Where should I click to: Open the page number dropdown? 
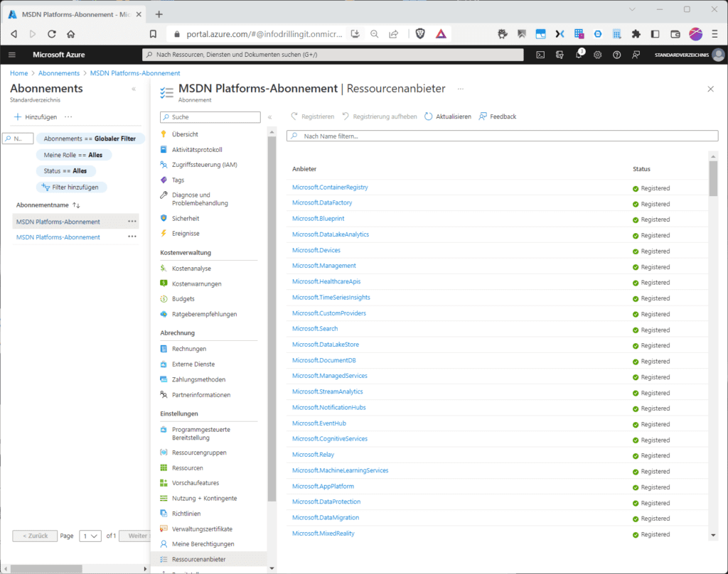point(90,536)
